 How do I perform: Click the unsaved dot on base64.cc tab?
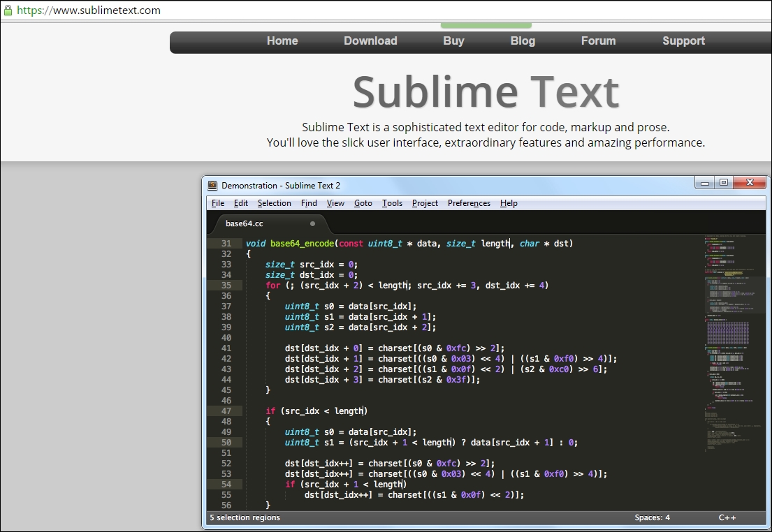pyautogui.click(x=312, y=223)
